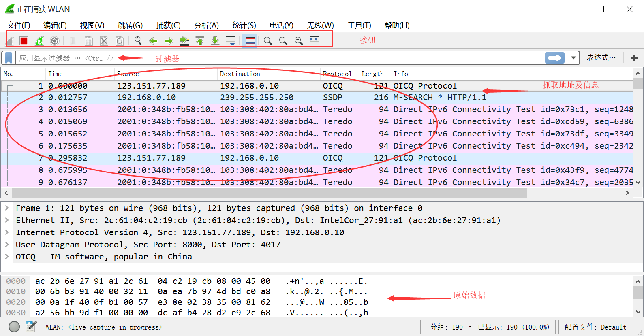Click the packet list horizontal scrollbar thumb
Image resolution: width=644 pixels, height=336 pixels.
coord(270,193)
